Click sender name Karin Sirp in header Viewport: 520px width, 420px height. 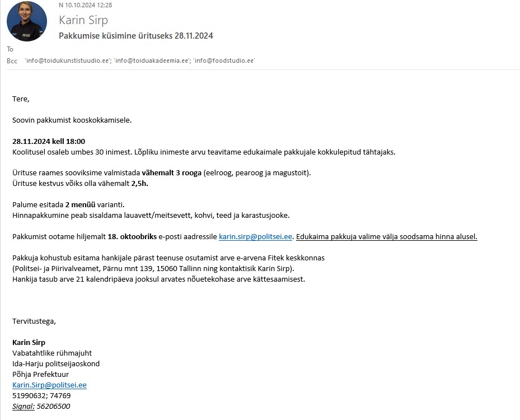(83, 20)
